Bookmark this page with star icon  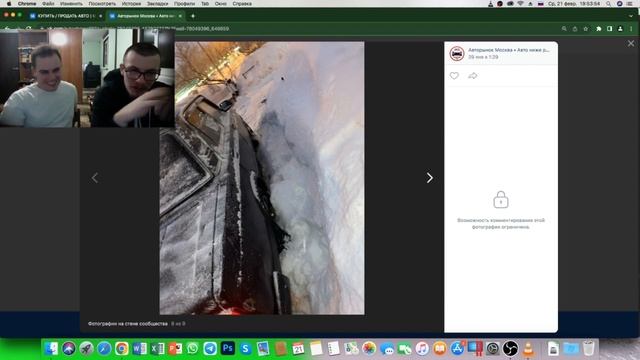[x=586, y=29]
